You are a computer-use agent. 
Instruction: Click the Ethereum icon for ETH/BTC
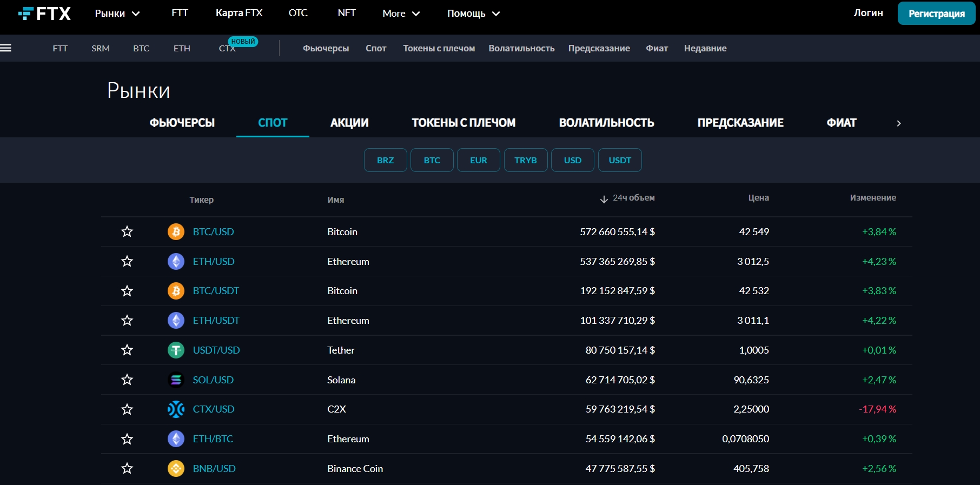176,439
